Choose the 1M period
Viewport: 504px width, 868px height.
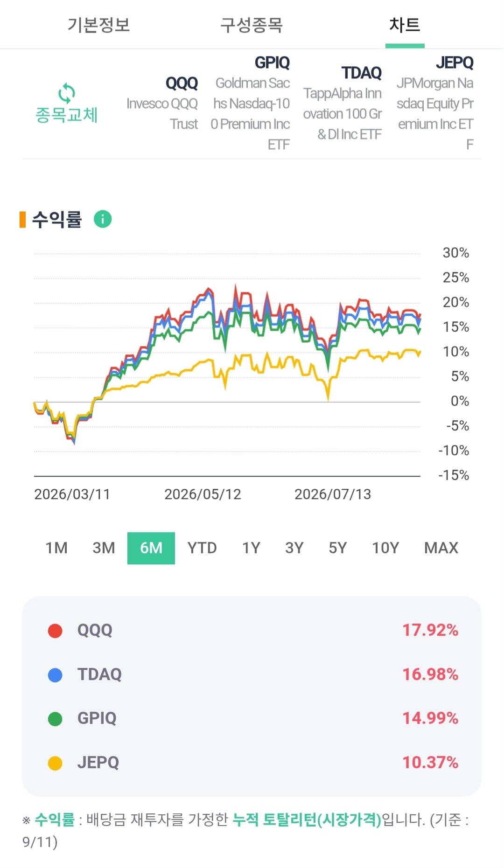[56, 548]
